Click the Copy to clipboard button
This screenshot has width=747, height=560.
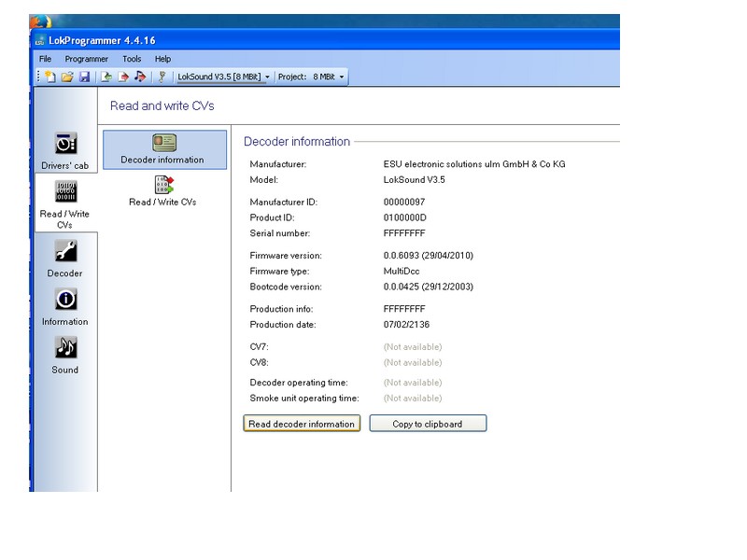428,424
